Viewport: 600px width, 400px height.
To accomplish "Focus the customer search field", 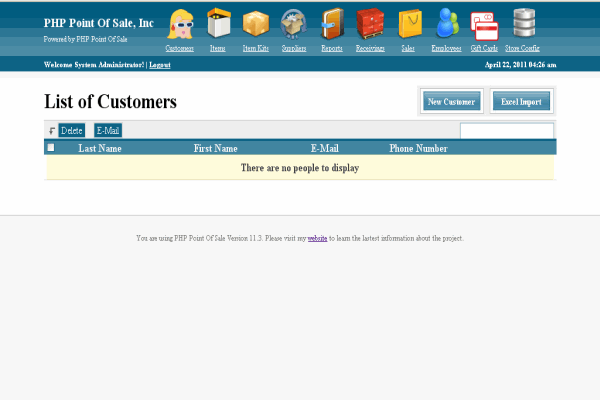I will pos(507,131).
